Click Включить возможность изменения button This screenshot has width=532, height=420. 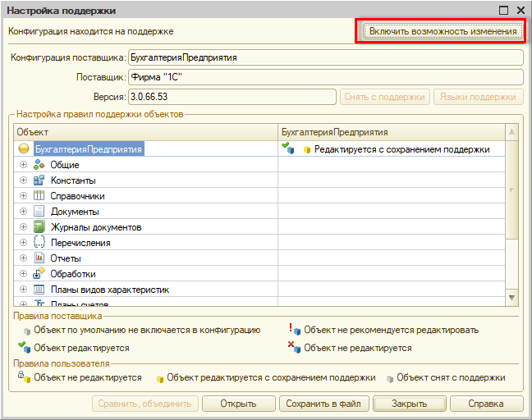point(443,31)
